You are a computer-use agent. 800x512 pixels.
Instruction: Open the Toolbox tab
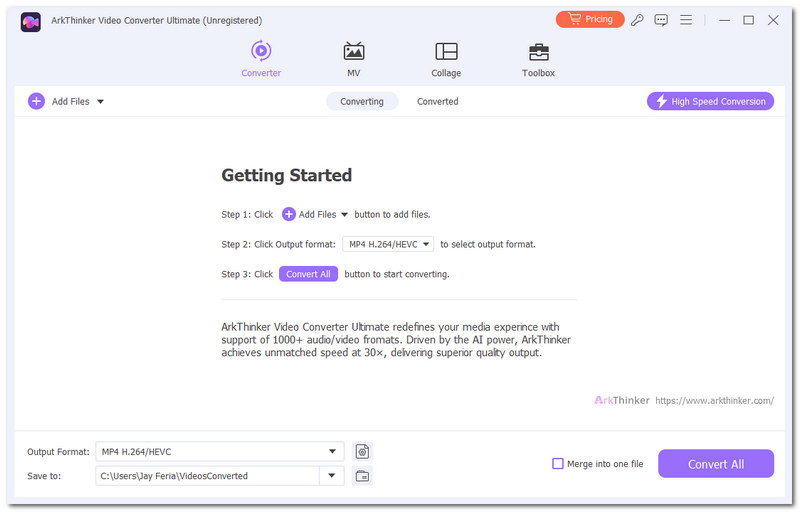(x=538, y=59)
